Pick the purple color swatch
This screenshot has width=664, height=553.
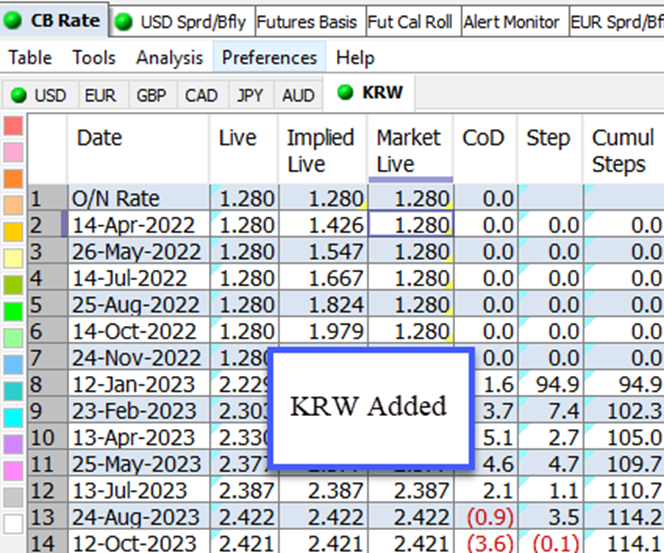coord(13,445)
